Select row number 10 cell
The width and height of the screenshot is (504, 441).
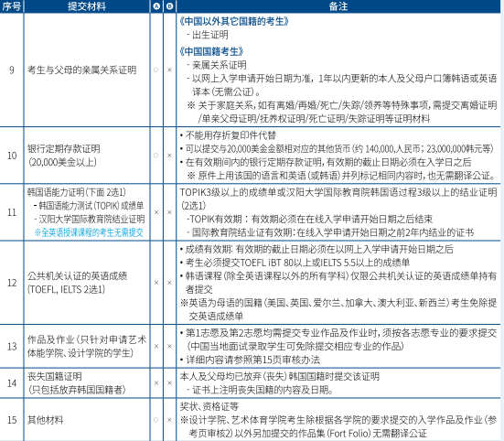(x=12, y=156)
